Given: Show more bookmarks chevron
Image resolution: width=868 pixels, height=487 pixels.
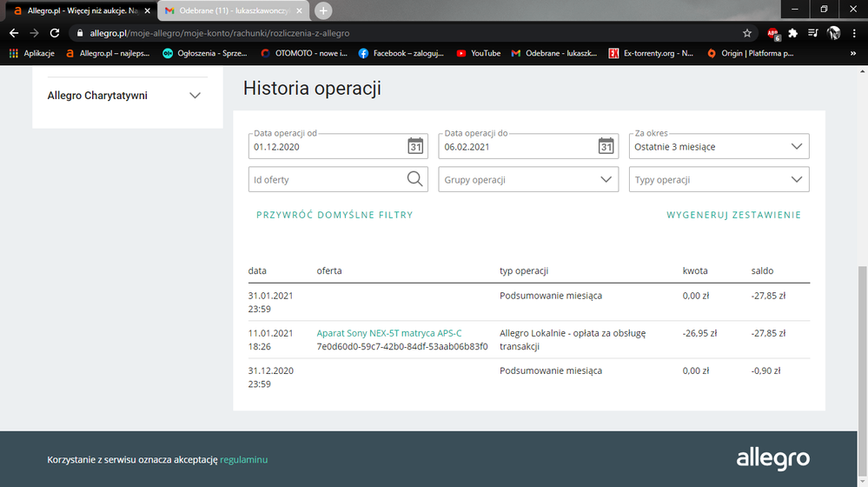Looking at the screenshot, I should [853, 53].
